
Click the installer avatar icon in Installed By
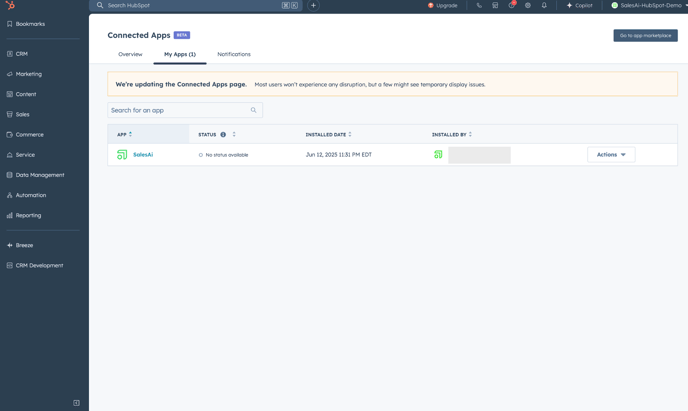[x=438, y=154]
